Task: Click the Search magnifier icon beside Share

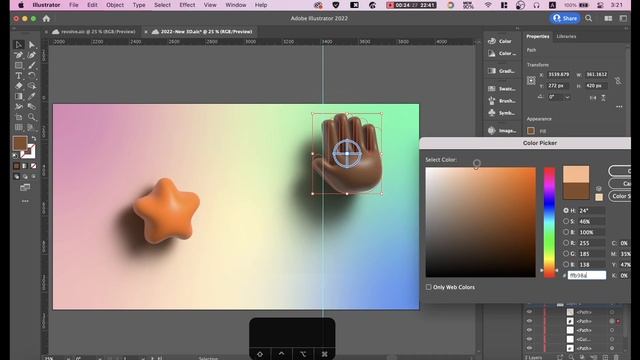Action: 589,18
